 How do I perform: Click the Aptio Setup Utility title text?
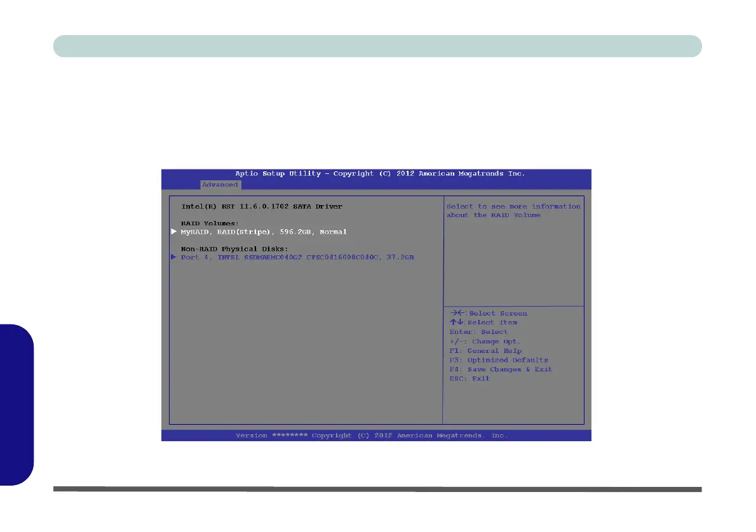pyautogui.click(x=380, y=174)
